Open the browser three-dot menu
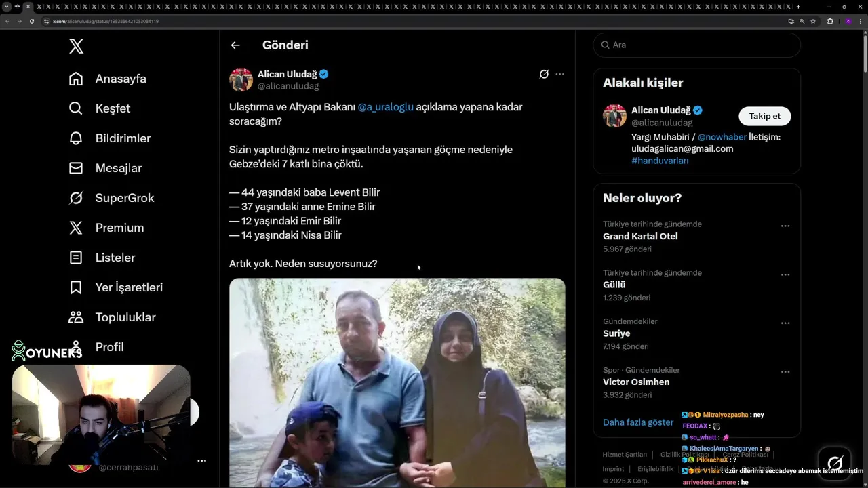 point(861,21)
